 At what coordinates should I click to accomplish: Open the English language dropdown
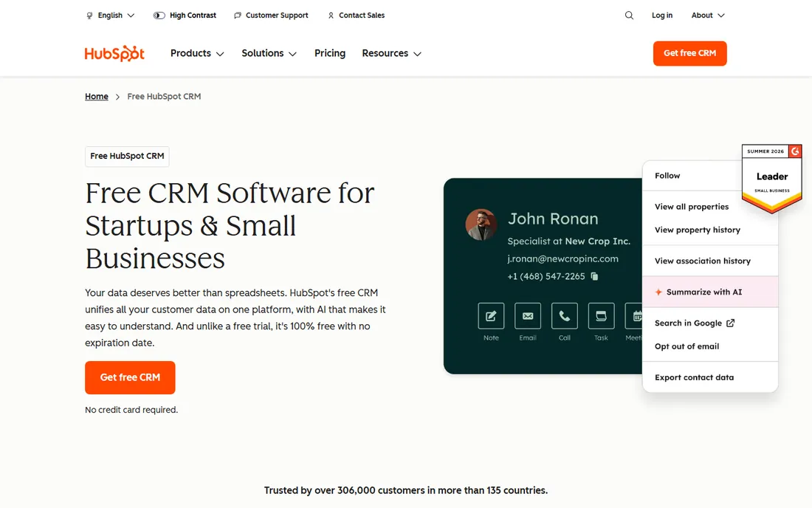[110, 16]
